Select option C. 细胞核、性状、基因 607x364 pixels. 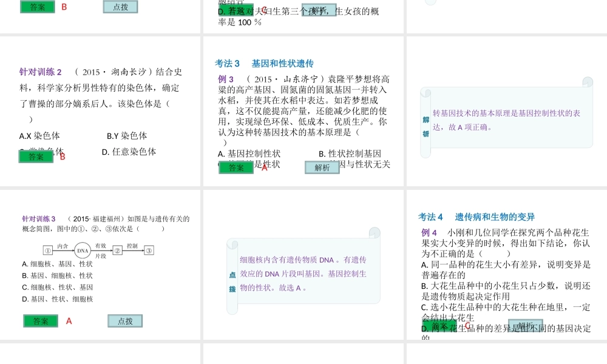pos(57,288)
